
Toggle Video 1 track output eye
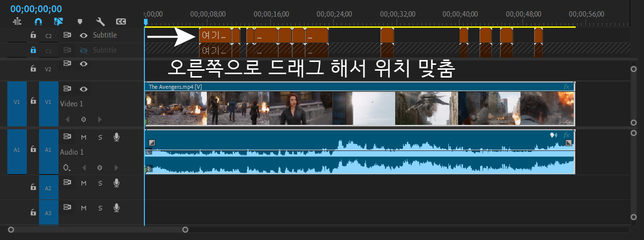click(83, 89)
